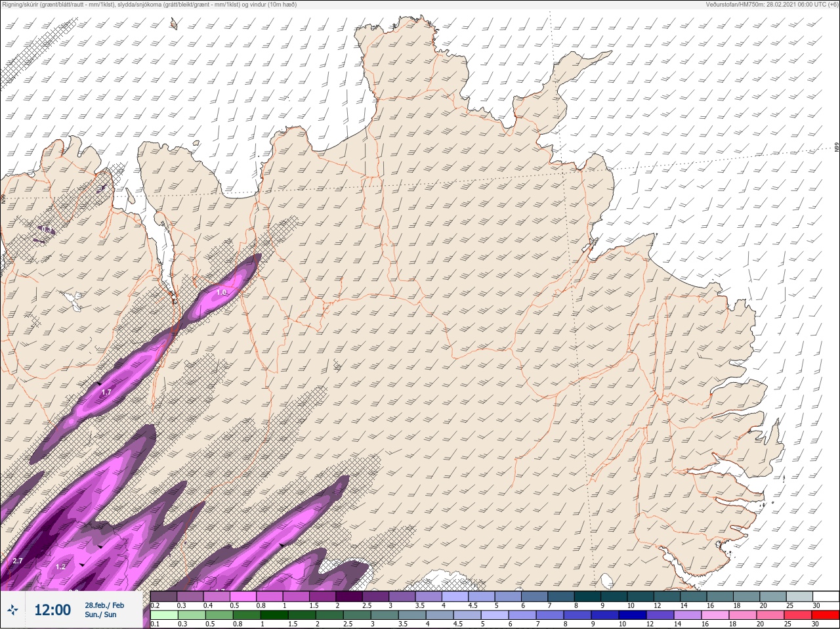Select bottom legend navy blue swatch at 10
This screenshot has height=629, width=840.
[634, 615]
